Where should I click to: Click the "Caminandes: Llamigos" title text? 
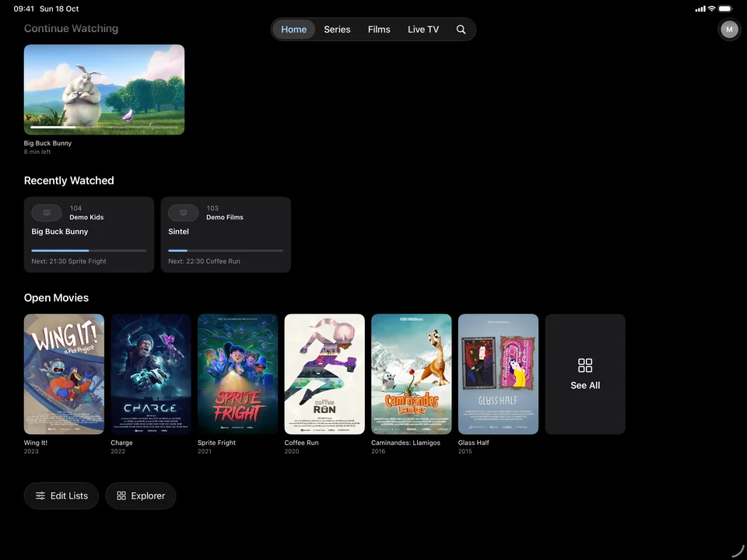pos(405,443)
